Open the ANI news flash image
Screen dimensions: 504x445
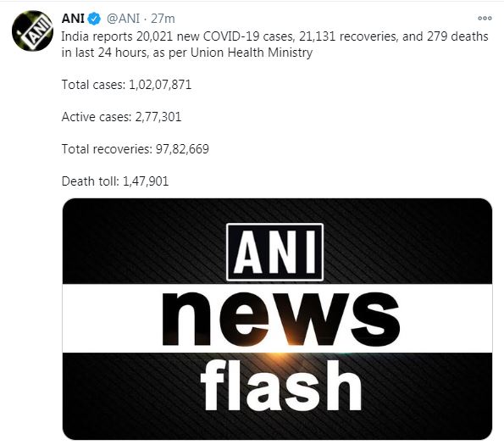pos(277,319)
